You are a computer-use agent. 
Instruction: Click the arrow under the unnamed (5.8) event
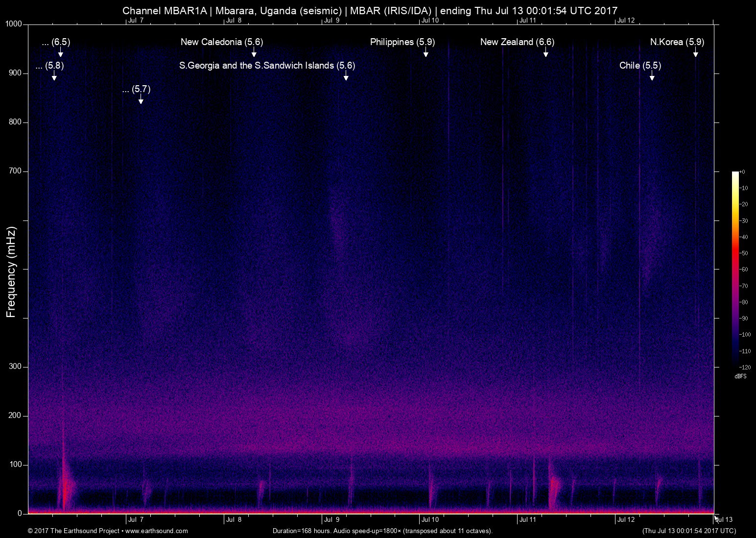coord(54,76)
